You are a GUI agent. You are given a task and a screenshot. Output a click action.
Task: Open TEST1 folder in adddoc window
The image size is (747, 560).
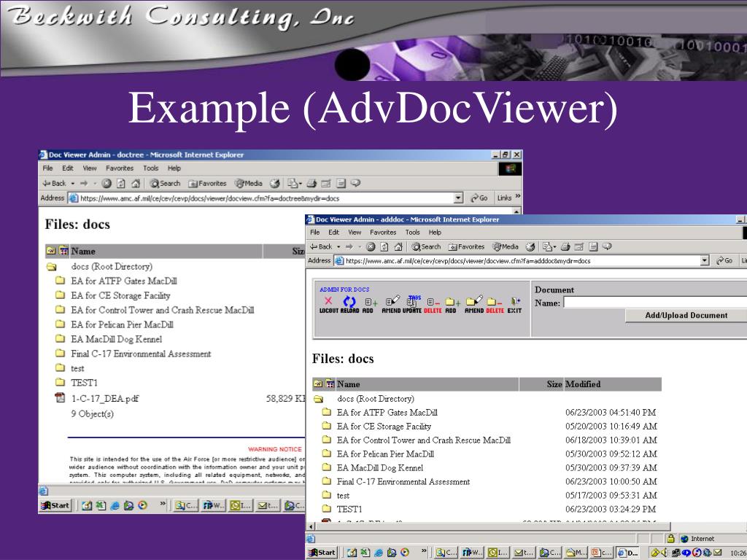click(349, 509)
